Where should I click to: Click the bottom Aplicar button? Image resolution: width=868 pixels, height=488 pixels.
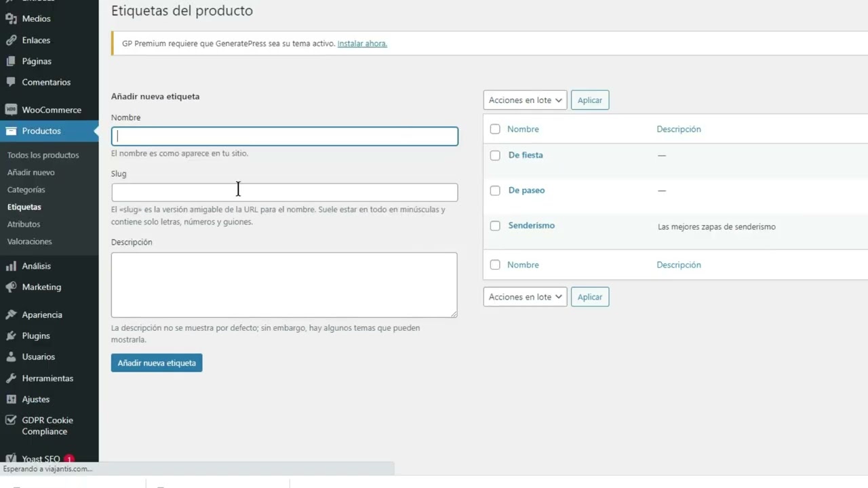[590, 297]
